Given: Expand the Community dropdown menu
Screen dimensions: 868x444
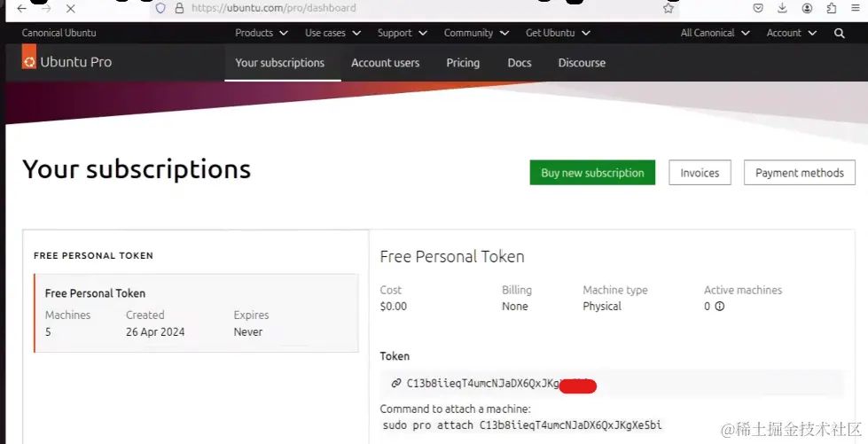Looking at the screenshot, I should coord(476,33).
